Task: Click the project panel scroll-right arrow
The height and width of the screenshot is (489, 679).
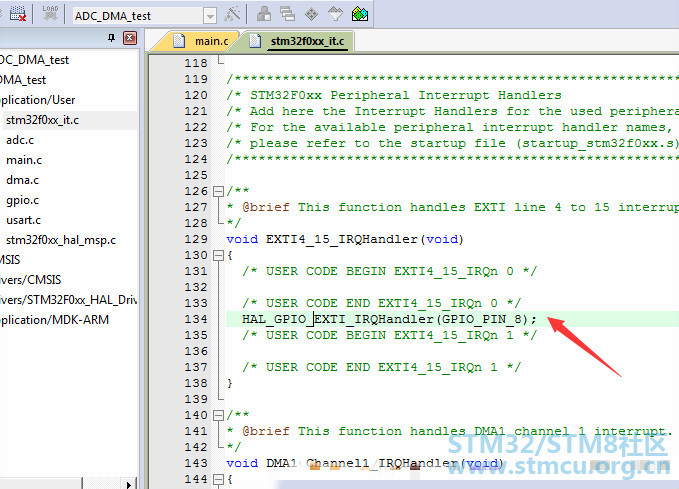Action: click(128, 484)
